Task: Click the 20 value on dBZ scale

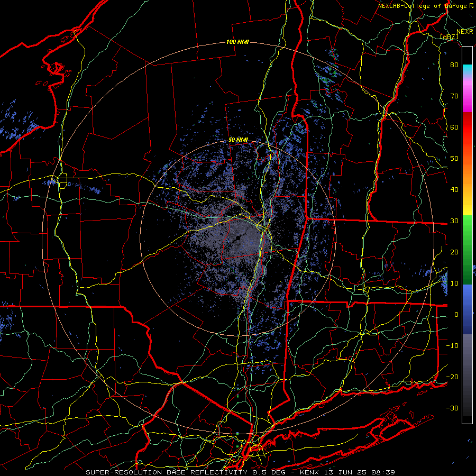Action: pyautogui.click(x=454, y=252)
